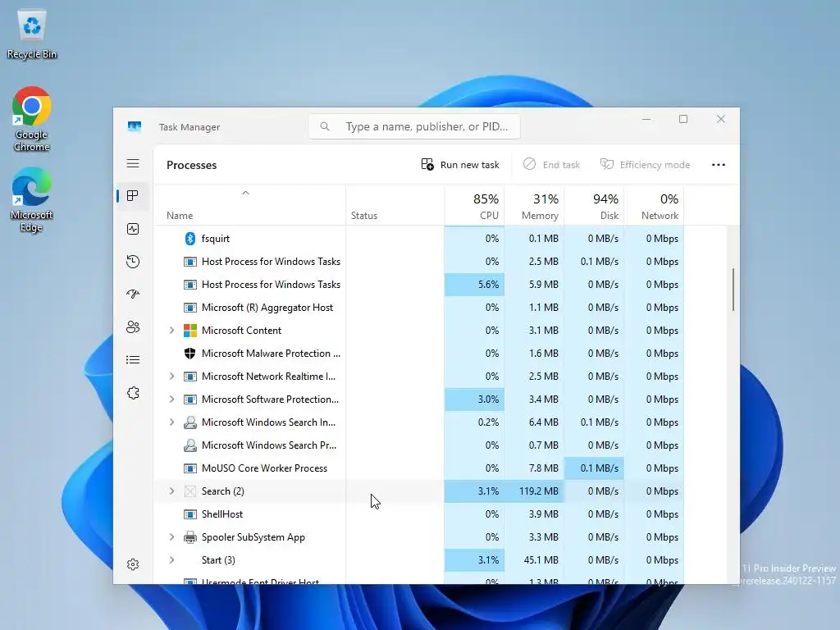Screen dimensions: 840x630
Task: Expand the Microsoft Content process group
Action: (x=171, y=331)
